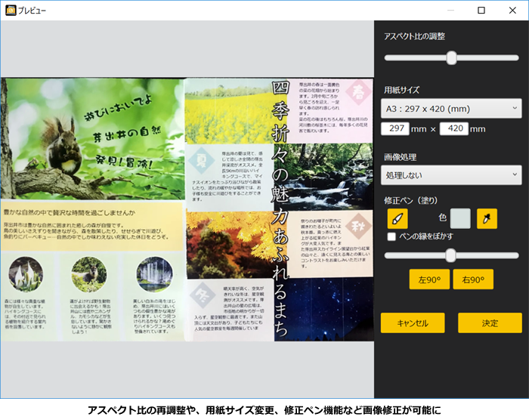This screenshot has width=529, height=420.
Task: Activate the eyedropper color picker
Action: (487, 218)
